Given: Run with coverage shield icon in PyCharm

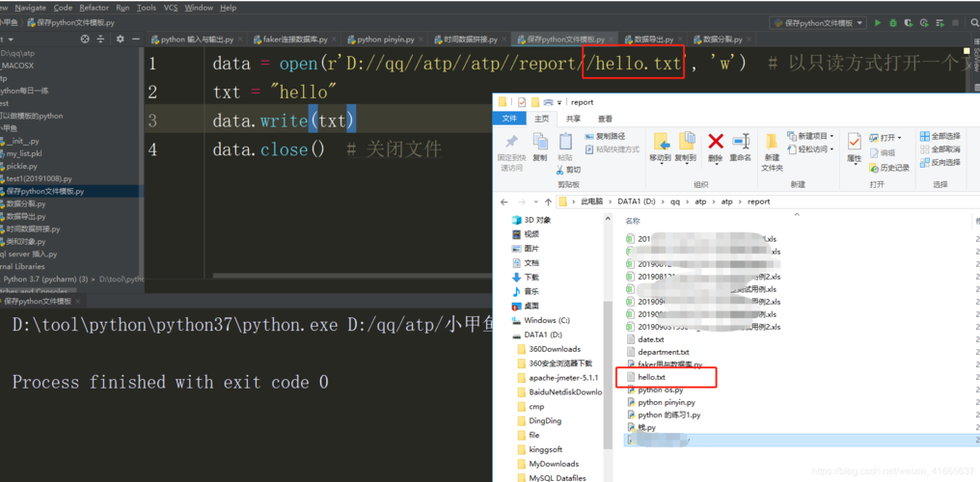Looking at the screenshot, I should coord(908,23).
